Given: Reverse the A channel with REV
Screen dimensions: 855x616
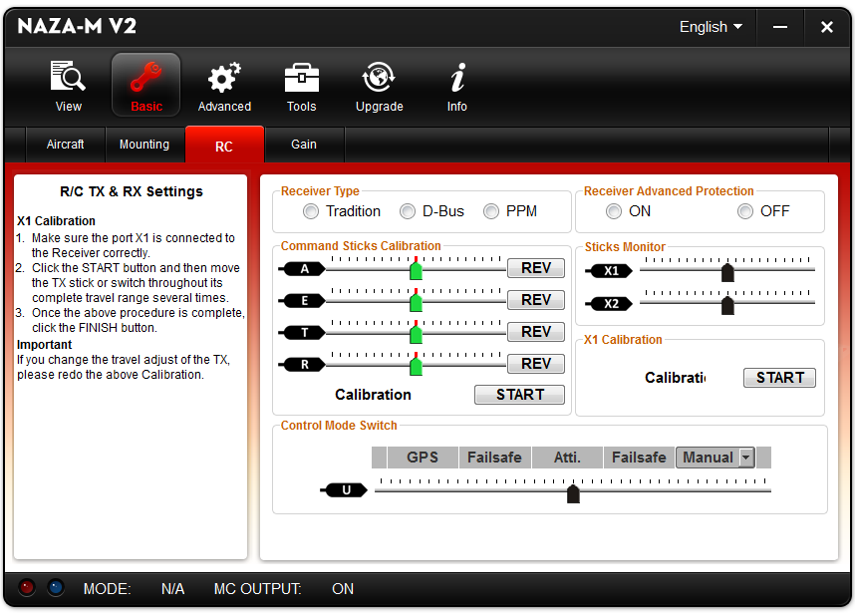Looking at the screenshot, I should pos(535,268).
